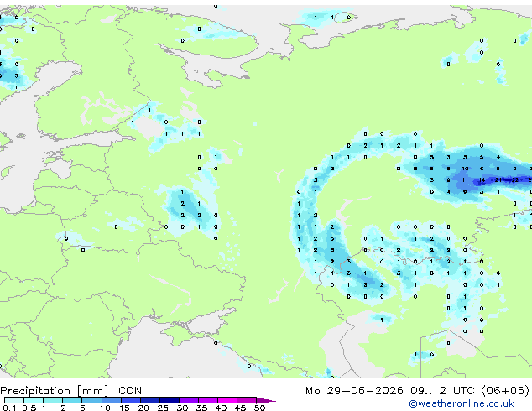The width and height of the screenshot is (532, 411).
Task: Click the legend label "30"
Action: (182, 408)
